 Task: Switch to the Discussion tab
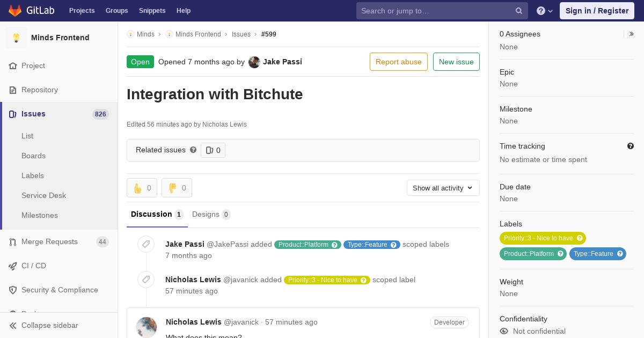157,215
